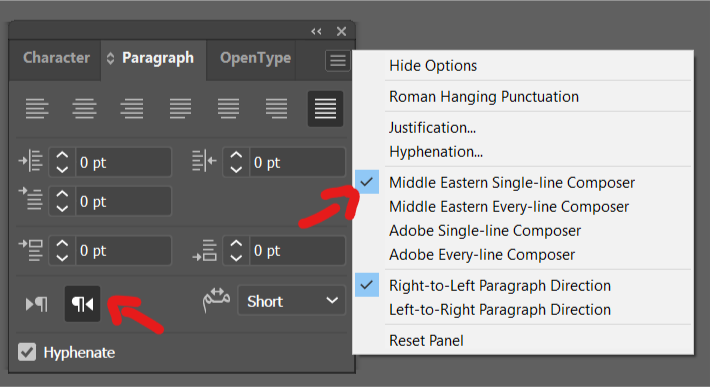Open the Paragraph panel menu icon

coord(338,61)
